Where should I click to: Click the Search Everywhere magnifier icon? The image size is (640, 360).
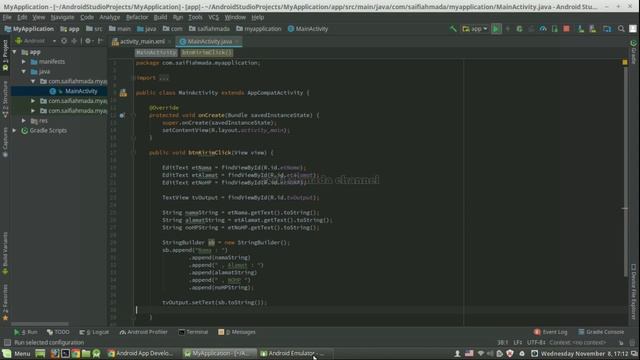pos(621,29)
